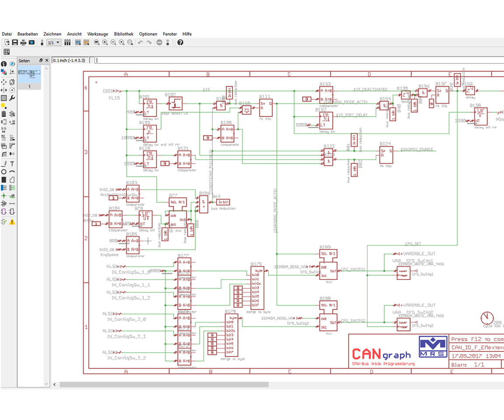Click the Save icon in toolbar

coord(15,42)
